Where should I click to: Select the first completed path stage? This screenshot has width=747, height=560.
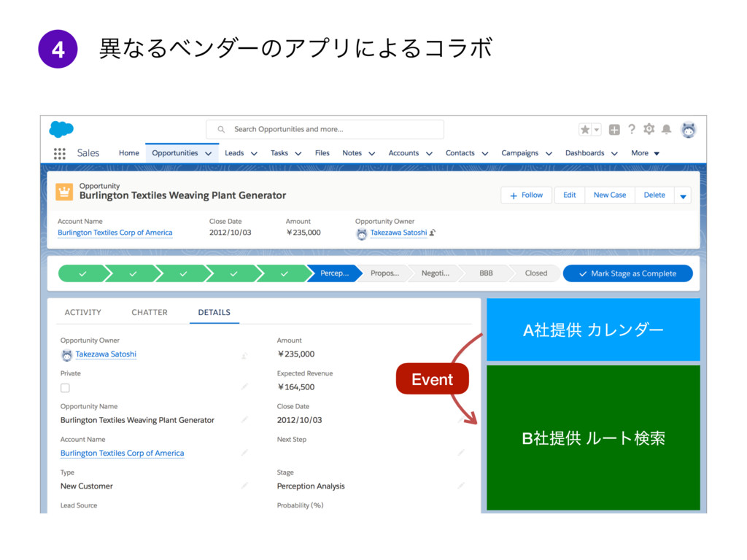pyautogui.click(x=82, y=273)
